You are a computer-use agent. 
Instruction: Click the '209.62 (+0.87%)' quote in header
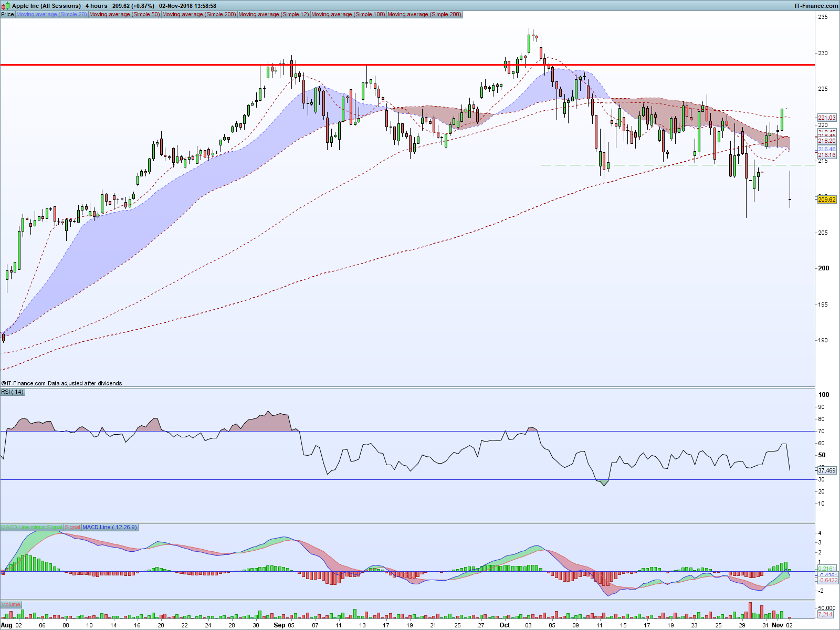(134, 6)
